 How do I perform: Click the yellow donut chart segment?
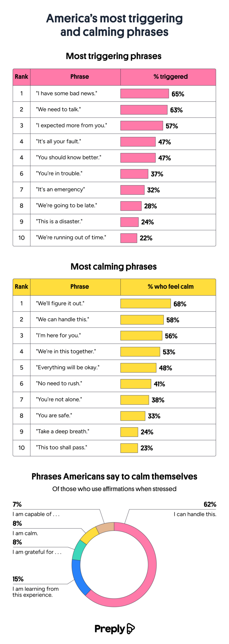89,535
